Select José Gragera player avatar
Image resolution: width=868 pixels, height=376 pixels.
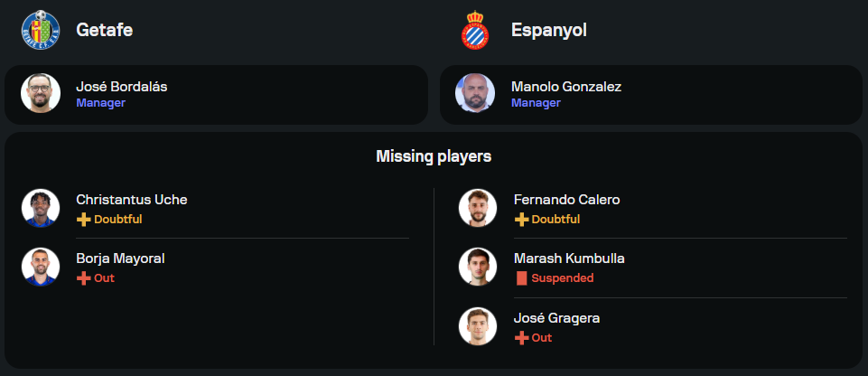click(477, 326)
